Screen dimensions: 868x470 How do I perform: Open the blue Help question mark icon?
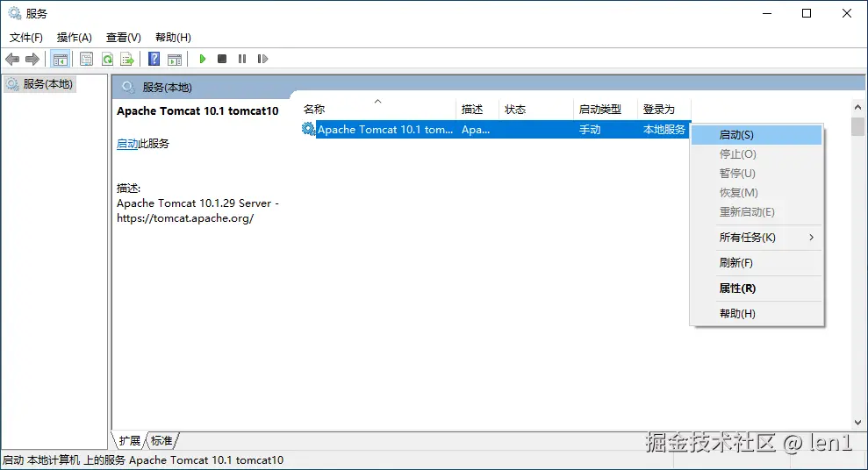click(154, 59)
